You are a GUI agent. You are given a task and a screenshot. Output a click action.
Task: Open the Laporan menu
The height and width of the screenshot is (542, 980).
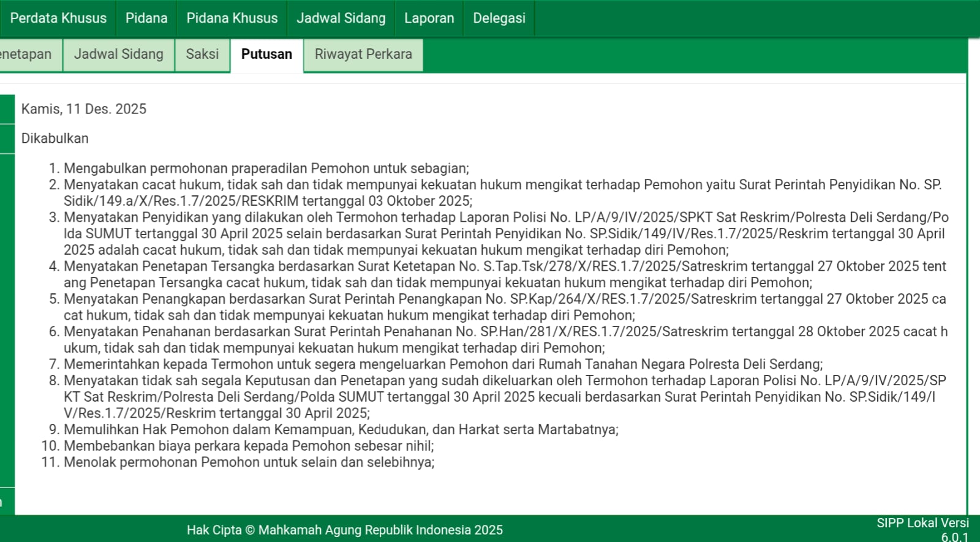[x=429, y=18]
